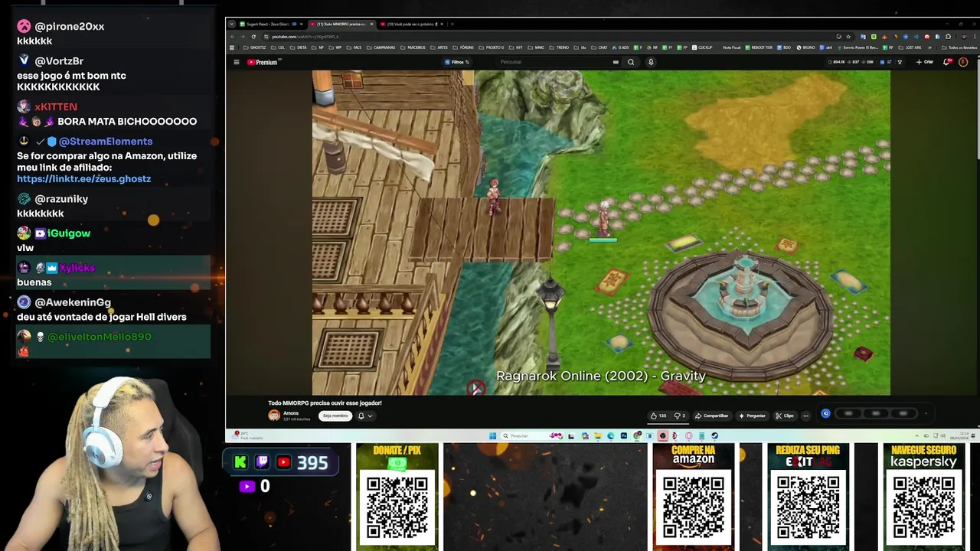The height and width of the screenshot is (551, 980).
Task: Click chat username @pirone20xx
Action: [x=70, y=26]
